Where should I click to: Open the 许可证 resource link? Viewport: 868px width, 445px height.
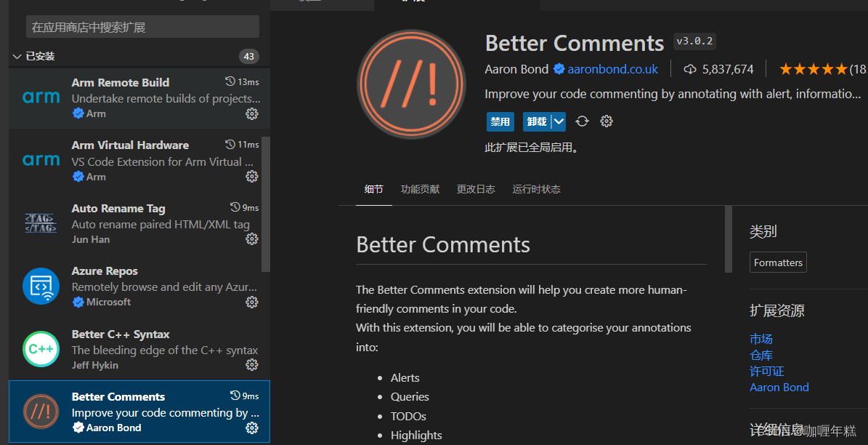[767, 372]
